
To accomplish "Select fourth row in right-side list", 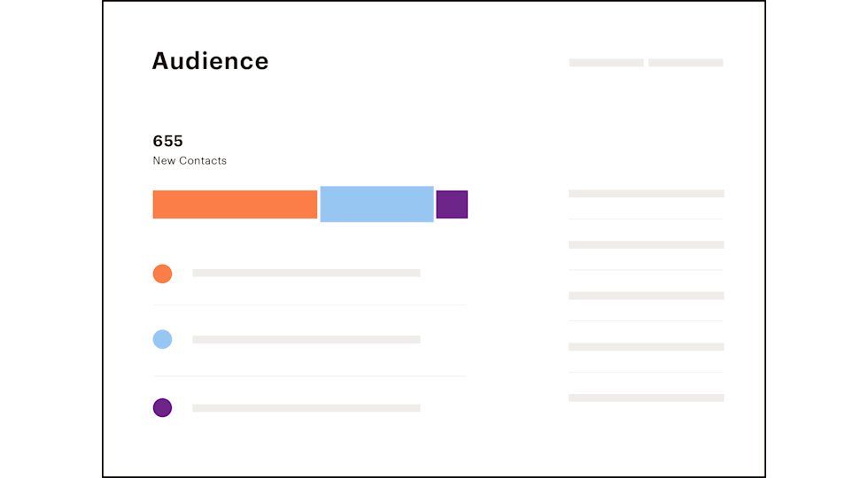I will [646, 347].
